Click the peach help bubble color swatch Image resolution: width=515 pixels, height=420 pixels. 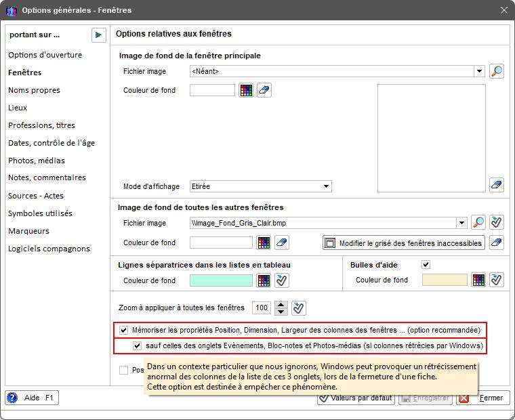(x=445, y=280)
